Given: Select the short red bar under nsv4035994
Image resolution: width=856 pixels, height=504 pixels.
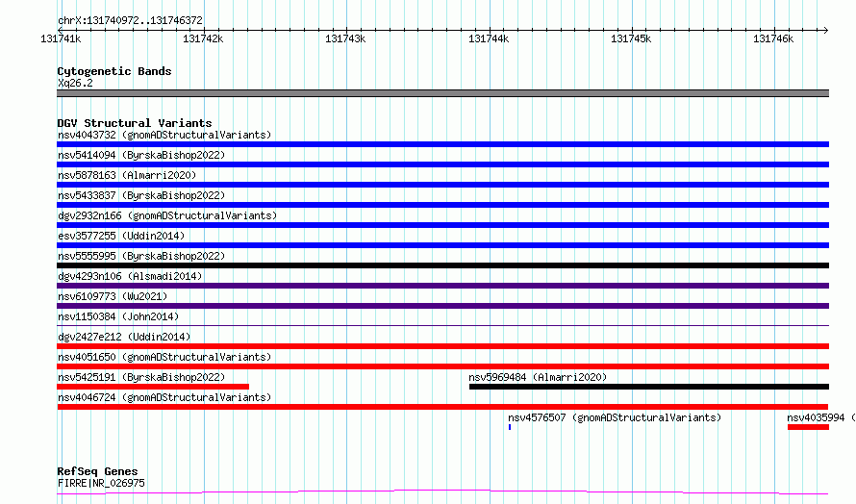Looking at the screenshot, I should click(x=809, y=427).
